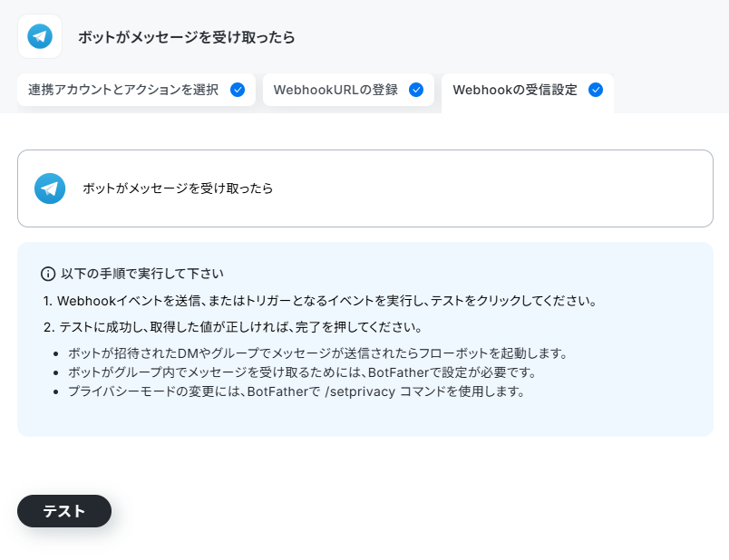Open the 連携アカウントとアクションを選択 tab
This screenshot has width=729, height=560.
[136, 90]
